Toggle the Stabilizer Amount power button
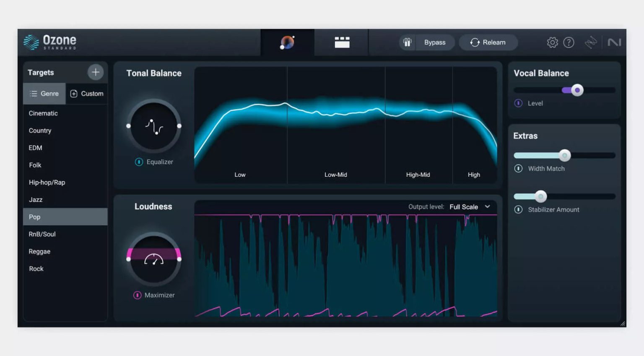The height and width of the screenshot is (356, 644). (x=518, y=209)
